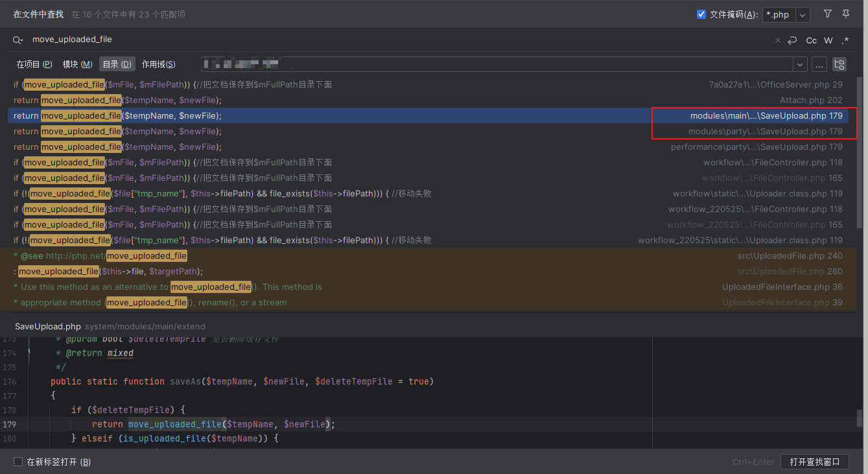The image size is (868, 474).
Task: Click move_uploaded_file call in code preview
Action: (x=174, y=424)
